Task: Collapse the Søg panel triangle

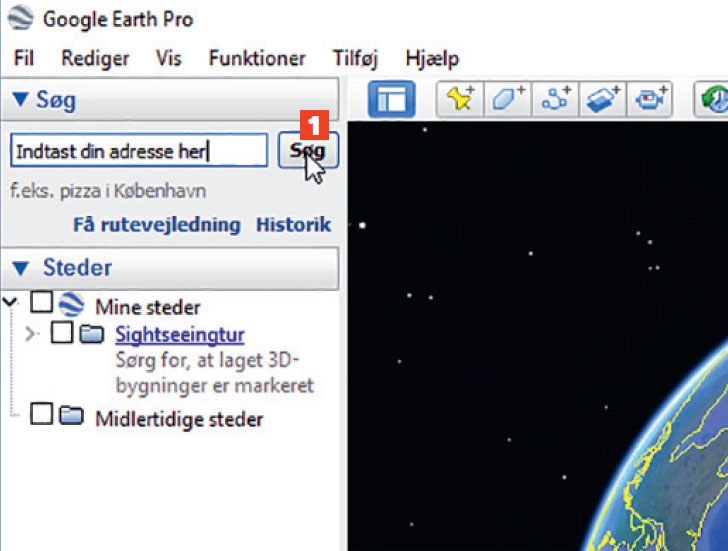Action: pos(20,98)
